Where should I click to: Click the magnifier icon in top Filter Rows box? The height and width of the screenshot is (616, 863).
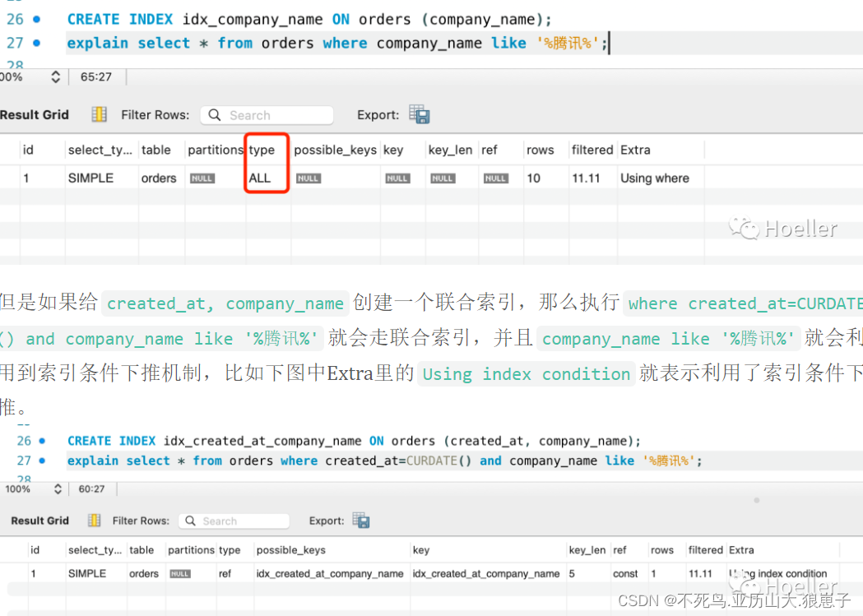tap(213, 114)
